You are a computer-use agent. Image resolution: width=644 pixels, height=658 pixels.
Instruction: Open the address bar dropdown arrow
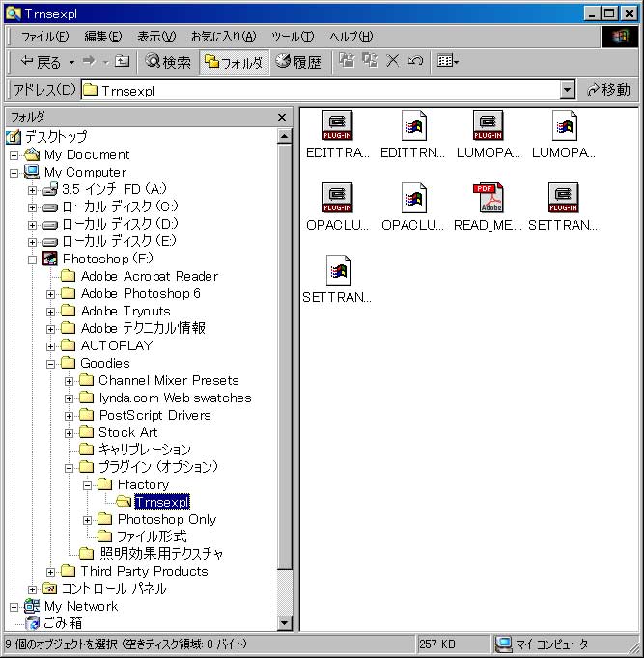[x=568, y=90]
